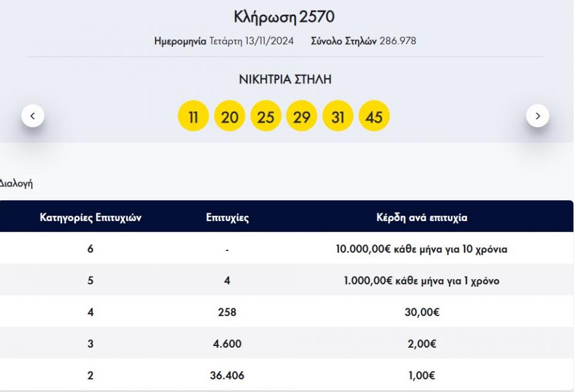Image resolution: width=574 pixels, height=392 pixels.
Task: Click the date Τετάρτη 13/11/2024
Action: [x=251, y=41]
